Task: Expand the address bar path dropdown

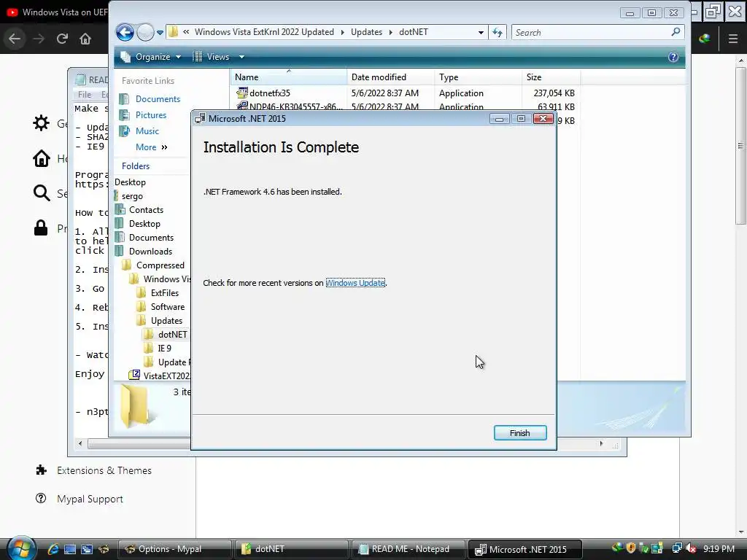Action: pos(481,32)
